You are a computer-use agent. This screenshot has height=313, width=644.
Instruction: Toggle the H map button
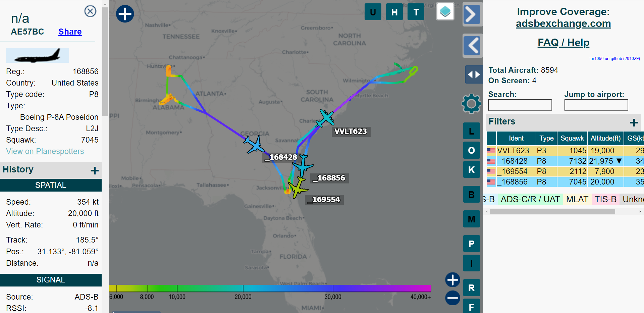click(x=394, y=12)
